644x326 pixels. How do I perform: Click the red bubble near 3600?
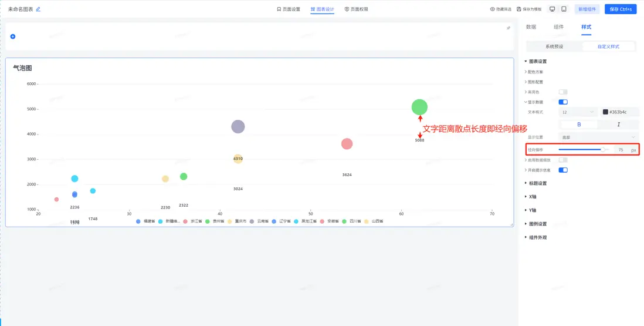[347, 144]
